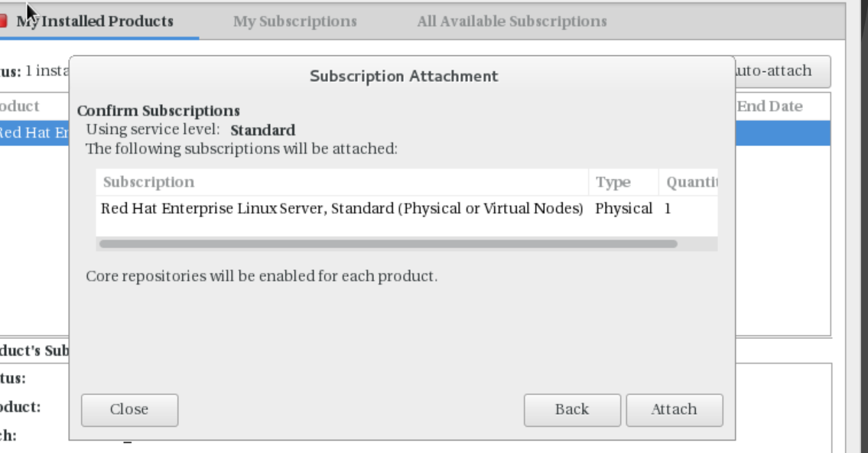Go to All Available Subscriptions tab
This screenshot has height=453, width=868.
512,21
